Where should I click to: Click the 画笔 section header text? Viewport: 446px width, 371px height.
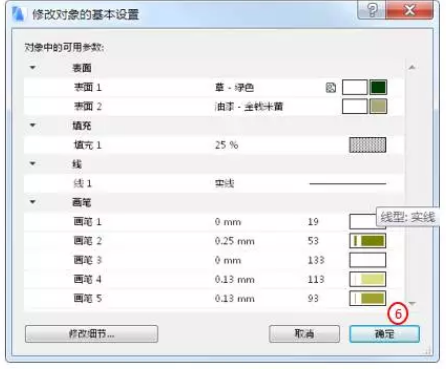pos(82,202)
